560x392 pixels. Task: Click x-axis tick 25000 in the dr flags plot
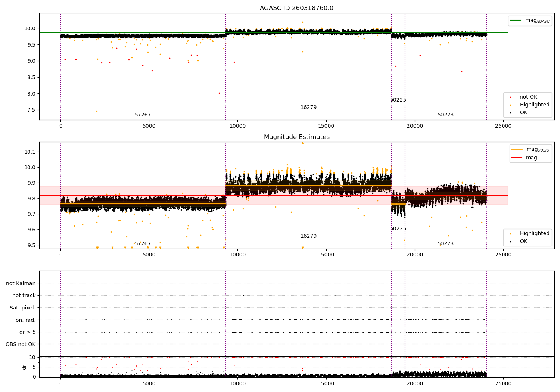click(x=503, y=383)
